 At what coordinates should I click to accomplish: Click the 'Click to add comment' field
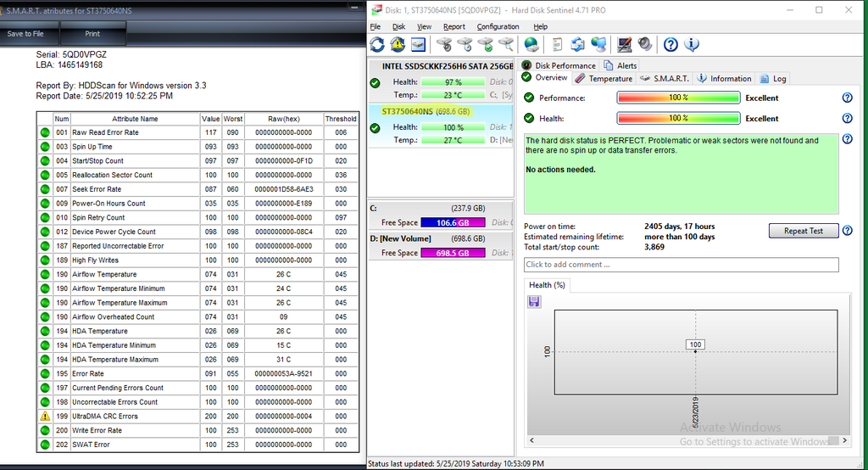682,265
